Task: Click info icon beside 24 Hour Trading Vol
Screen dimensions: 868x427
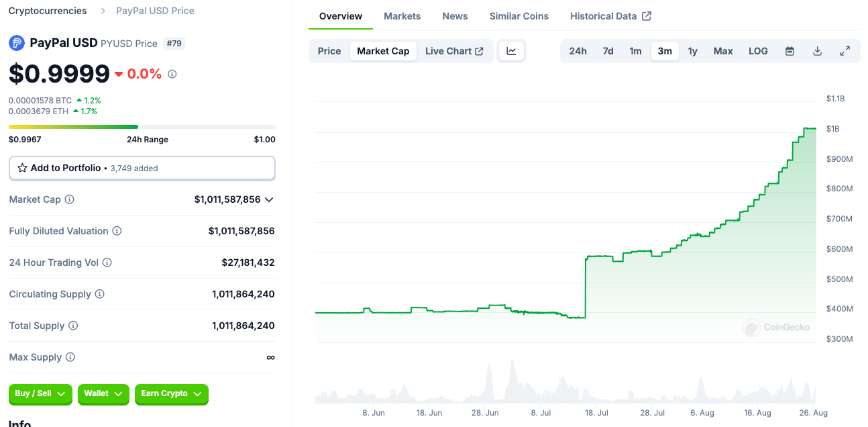Action: (x=107, y=263)
